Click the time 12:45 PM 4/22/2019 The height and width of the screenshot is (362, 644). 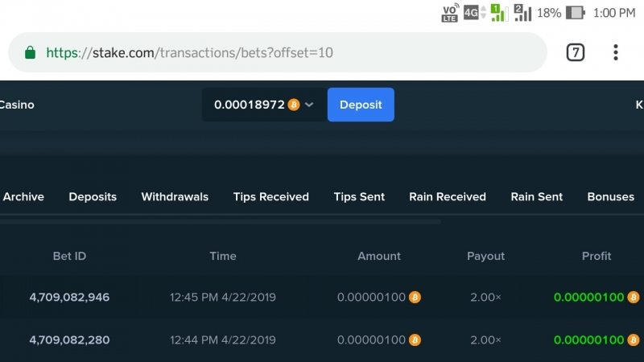click(223, 297)
